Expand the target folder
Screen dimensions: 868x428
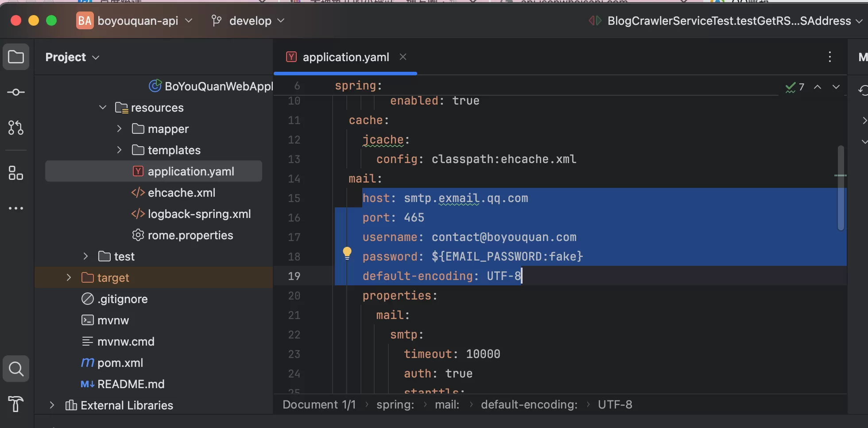coord(69,278)
